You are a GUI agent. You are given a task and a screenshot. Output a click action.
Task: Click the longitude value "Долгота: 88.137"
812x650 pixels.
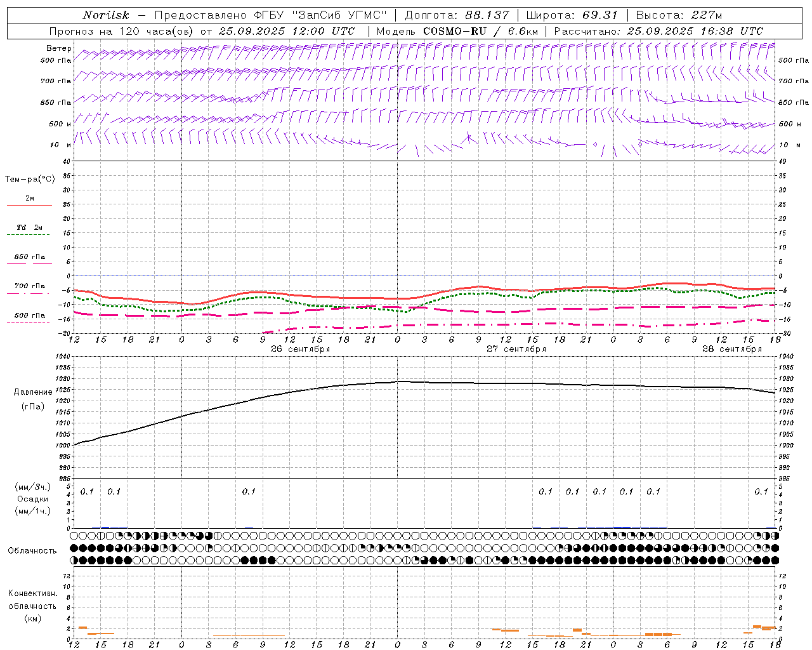point(457,15)
